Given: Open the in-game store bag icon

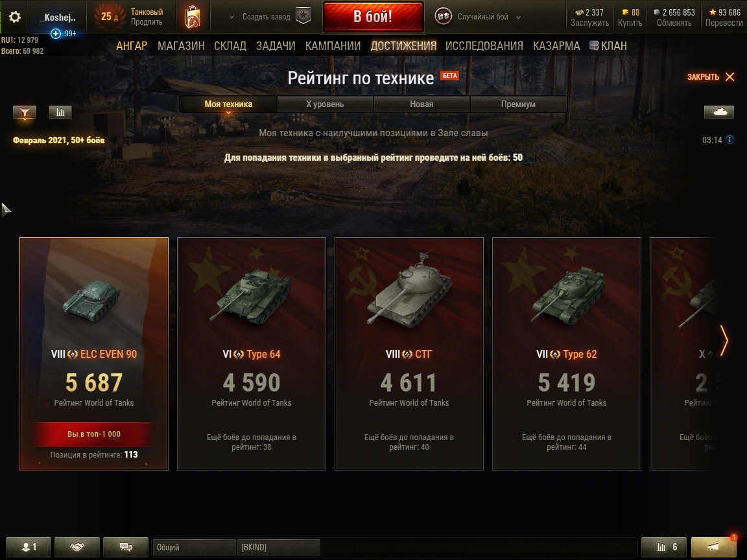Looking at the screenshot, I should pos(193,17).
